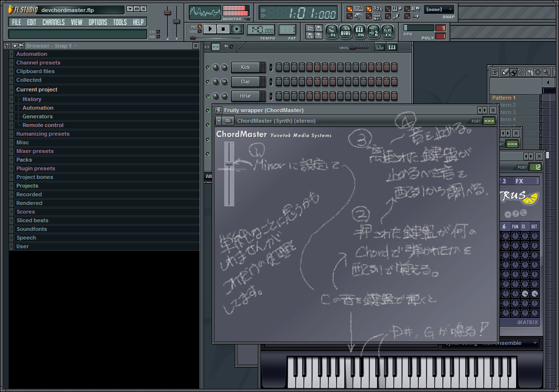Open the TOOLS menu
Screen dimensions: 559x392
click(120, 22)
